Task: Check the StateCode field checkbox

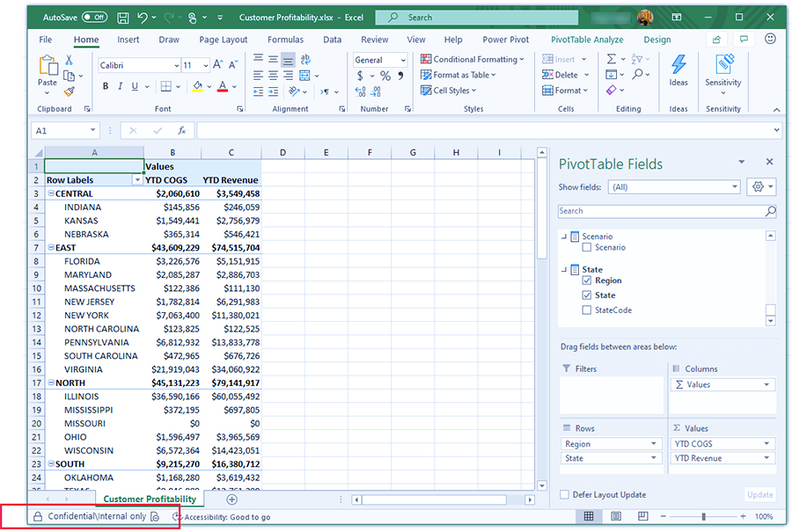Action: (x=586, y=310)
